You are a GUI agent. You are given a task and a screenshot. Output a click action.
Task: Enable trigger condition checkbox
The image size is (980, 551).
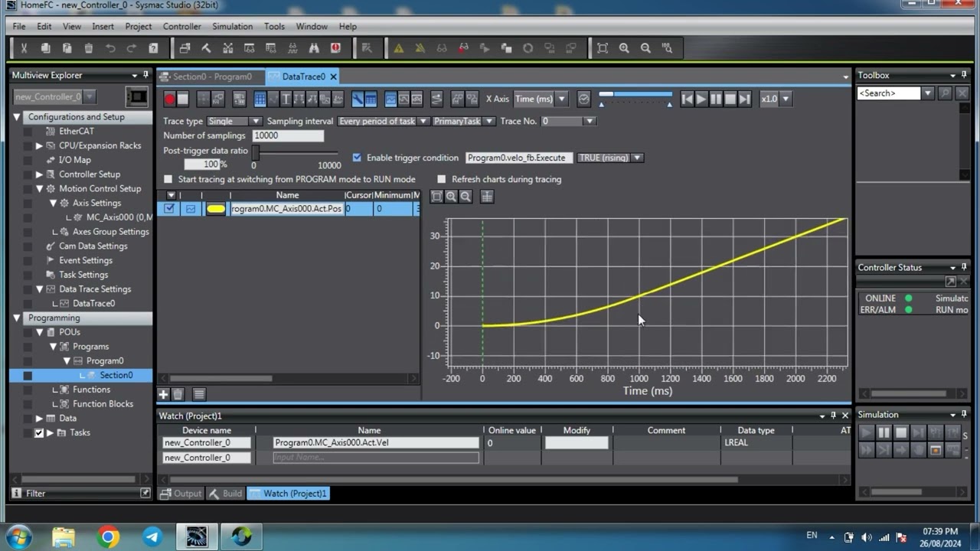click(x=357, y=158)
